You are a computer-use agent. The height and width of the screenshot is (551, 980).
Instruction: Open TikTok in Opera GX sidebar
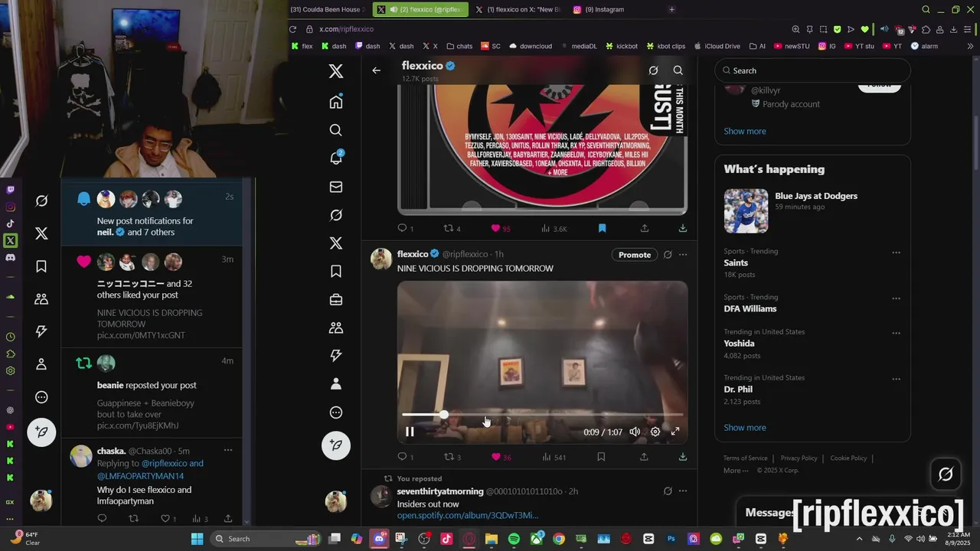click(10, 223)
